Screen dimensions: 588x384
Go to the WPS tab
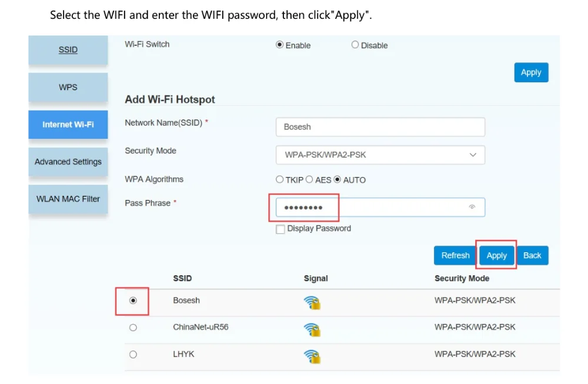[68, 87]
